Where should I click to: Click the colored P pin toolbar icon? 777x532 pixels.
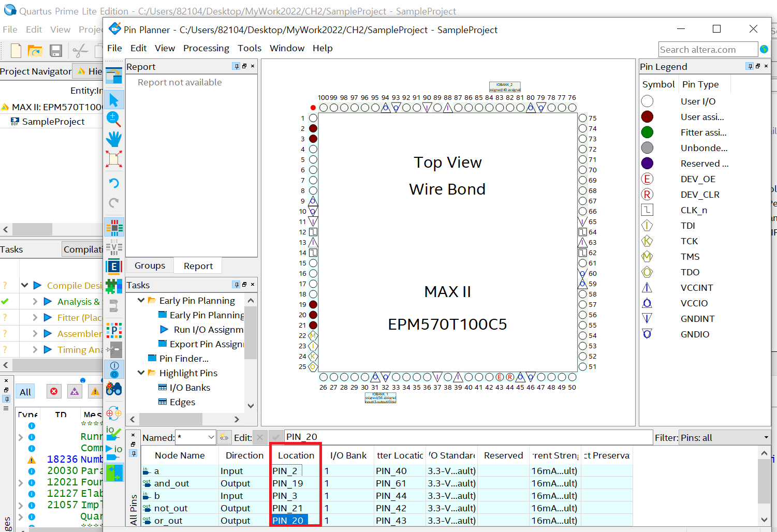(114, 330)
